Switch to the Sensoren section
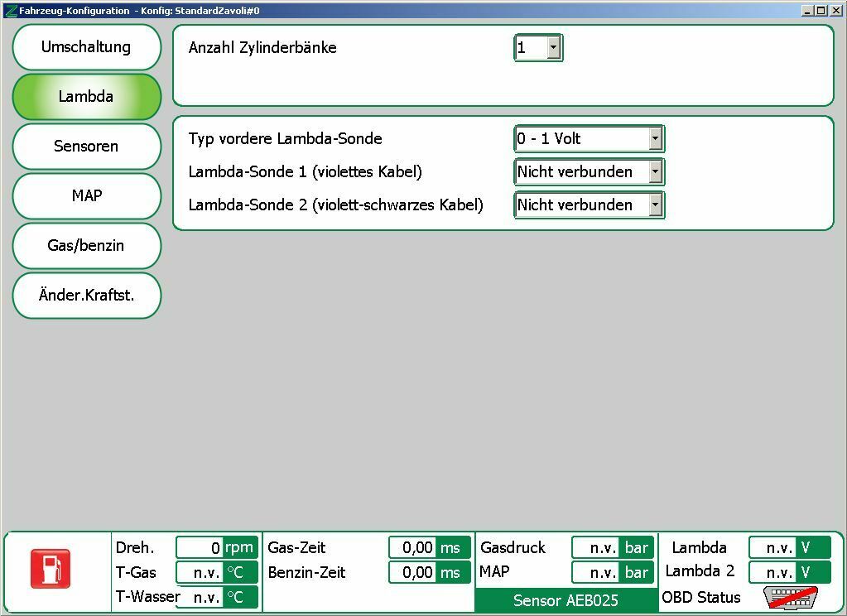Screen dimensions: 847x616 [x=86, y=147]
